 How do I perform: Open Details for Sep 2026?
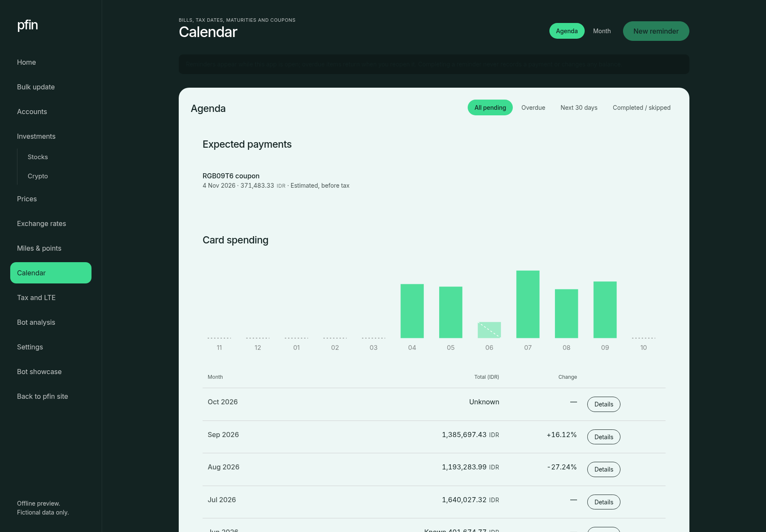point(604,437)
